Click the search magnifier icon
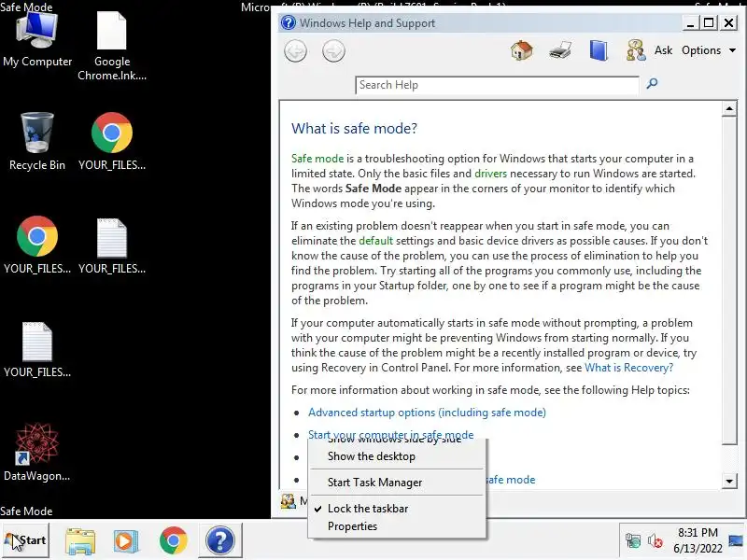This screenshot has width=747, height=560. [x=652, y=84]
